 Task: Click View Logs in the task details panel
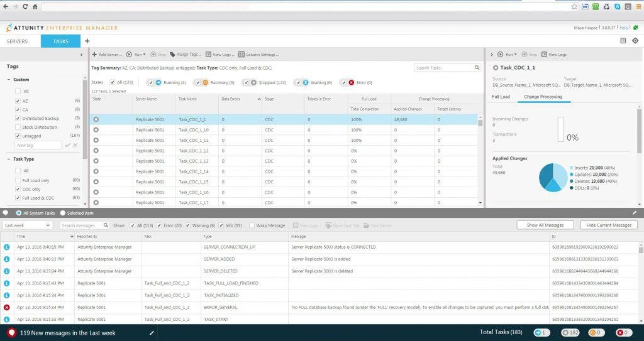tap(554, 54)
